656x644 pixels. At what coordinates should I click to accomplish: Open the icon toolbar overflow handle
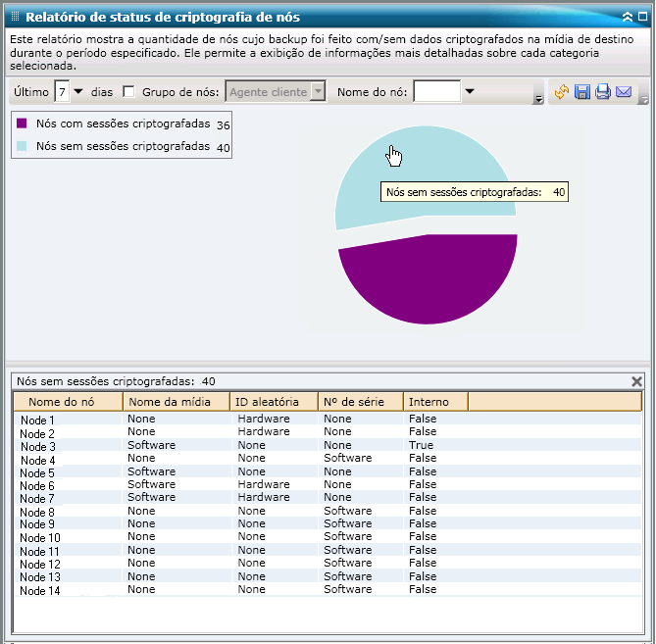pos(643,99)
